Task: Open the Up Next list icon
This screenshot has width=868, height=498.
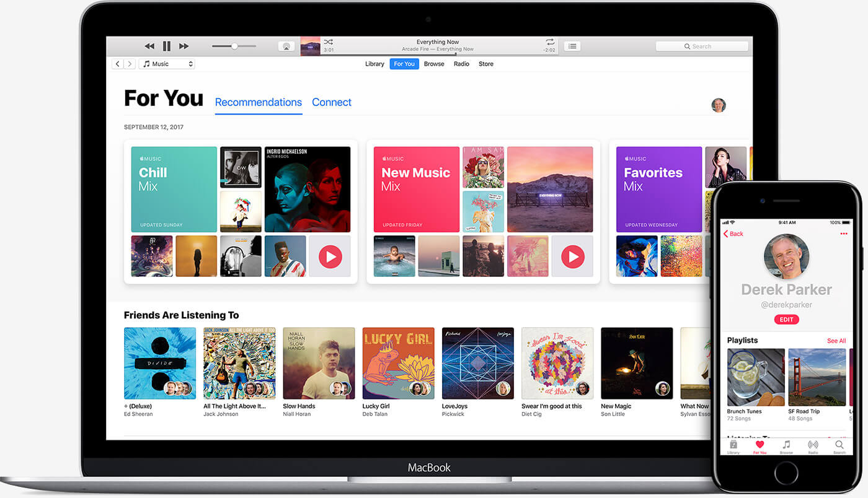Action: [572, 46]
